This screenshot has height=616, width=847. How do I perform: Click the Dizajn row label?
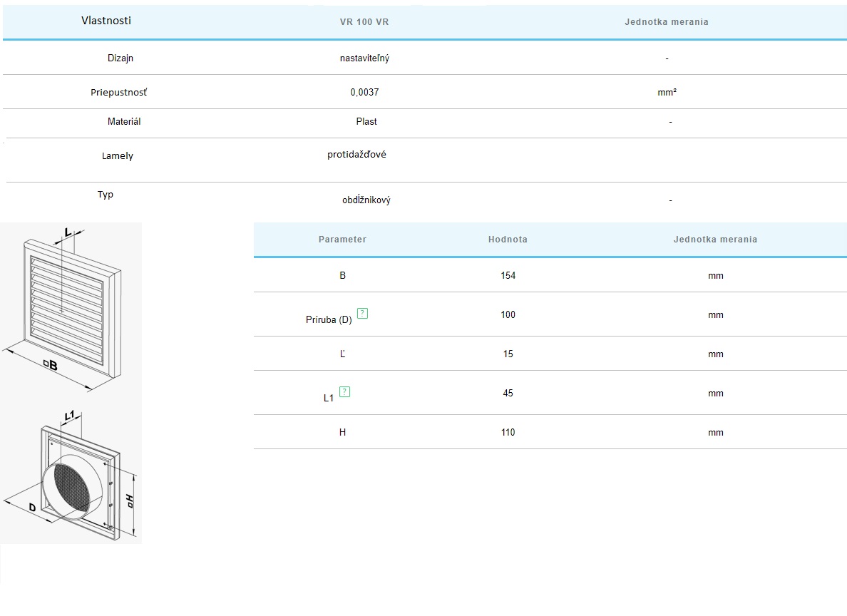point(120,58)
